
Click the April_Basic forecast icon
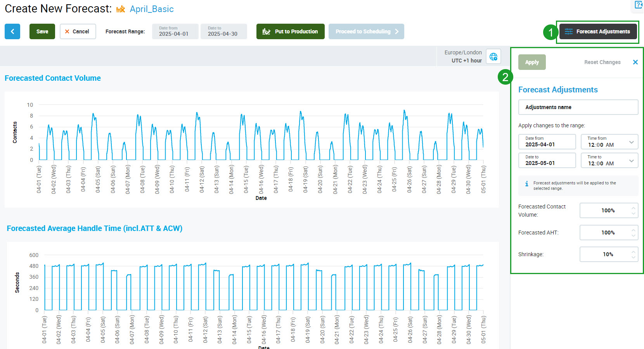[121, 9]
